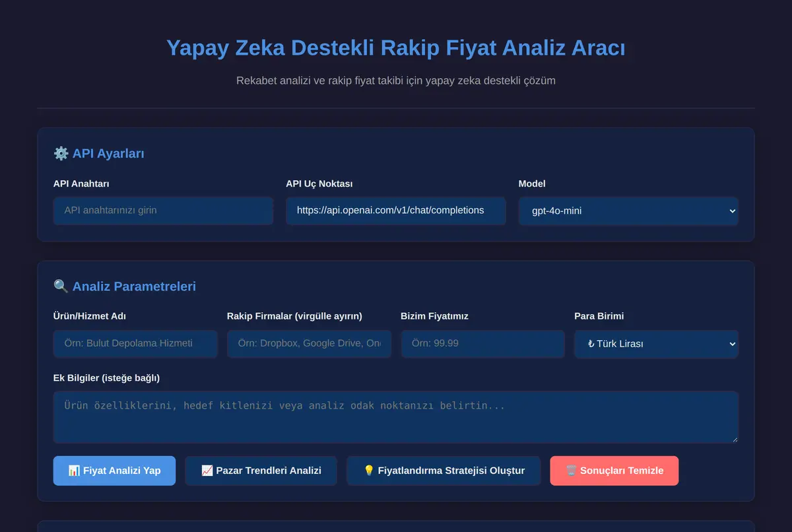Click the page title Yapay Zeka Destekli Rakip Fiyat Analiz Aracı
Image resolution: width=792 pixels, height=532 pixels.
(396, 48)
